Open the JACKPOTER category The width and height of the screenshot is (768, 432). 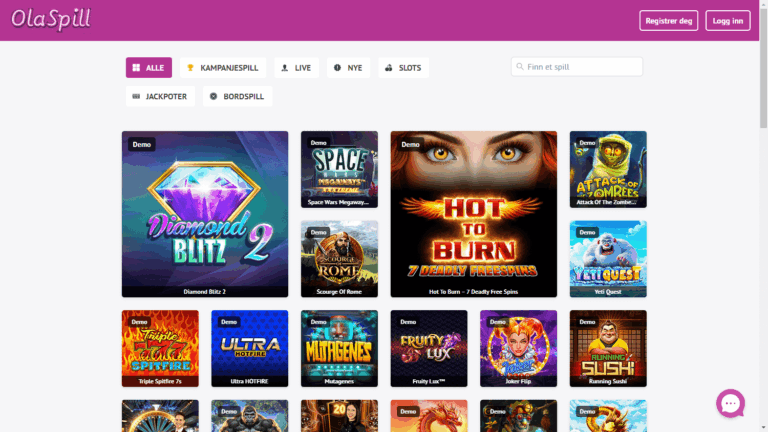tap(160, 96)
